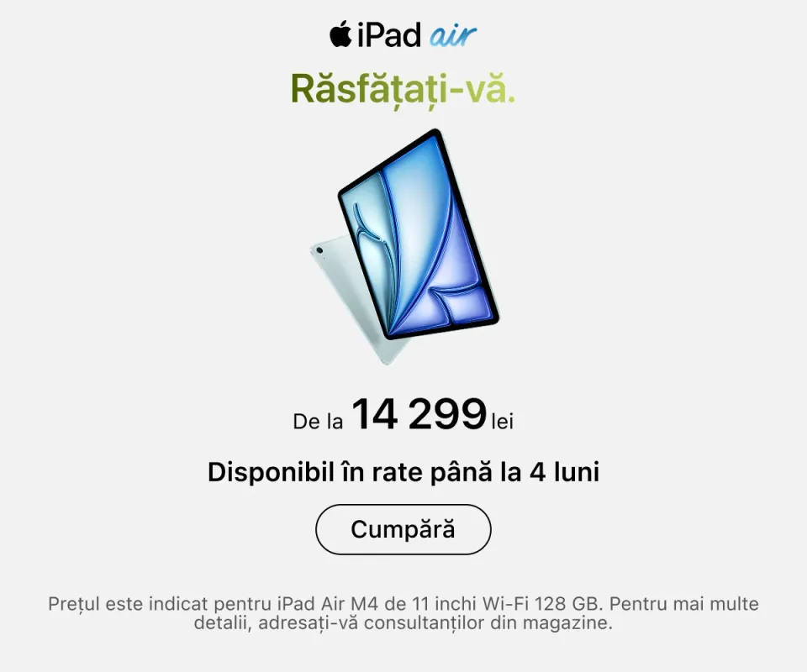Click the Apple logo icon
The image size is (807, 672).
tap(340, 34)
